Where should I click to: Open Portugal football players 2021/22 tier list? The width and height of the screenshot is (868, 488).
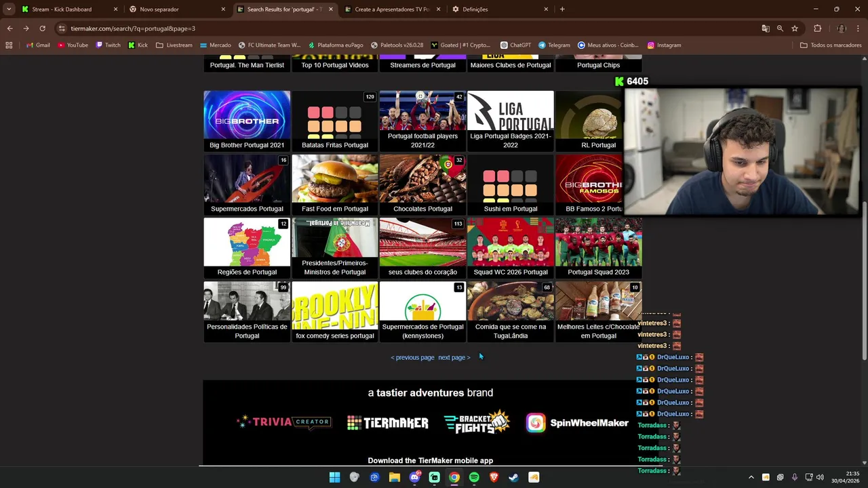coord(422,121)
